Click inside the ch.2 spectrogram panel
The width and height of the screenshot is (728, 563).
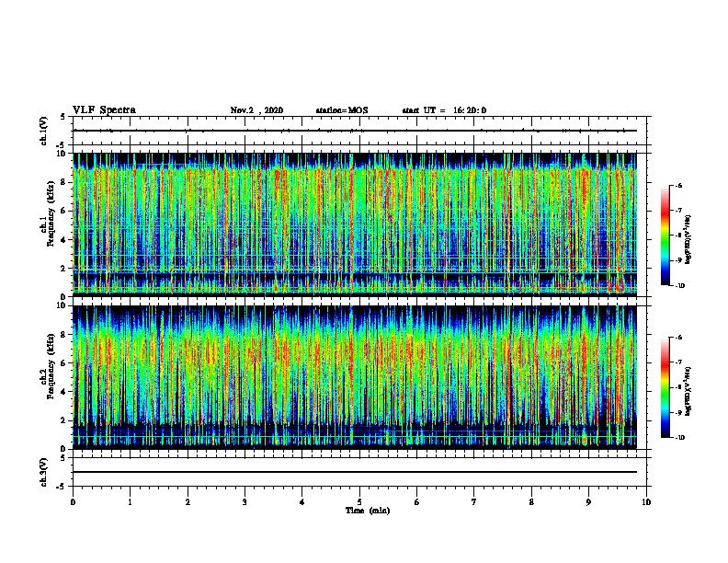click(x=355, y=377)
